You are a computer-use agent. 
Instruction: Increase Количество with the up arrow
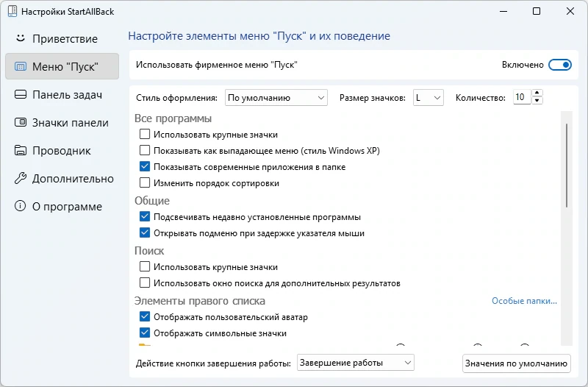coord(537,93)
